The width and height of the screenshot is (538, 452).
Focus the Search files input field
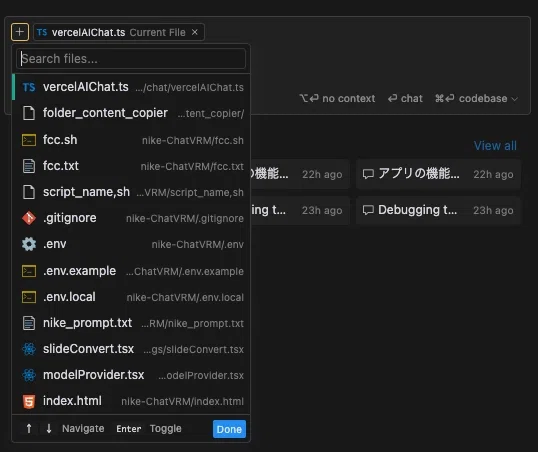point(131,59)
